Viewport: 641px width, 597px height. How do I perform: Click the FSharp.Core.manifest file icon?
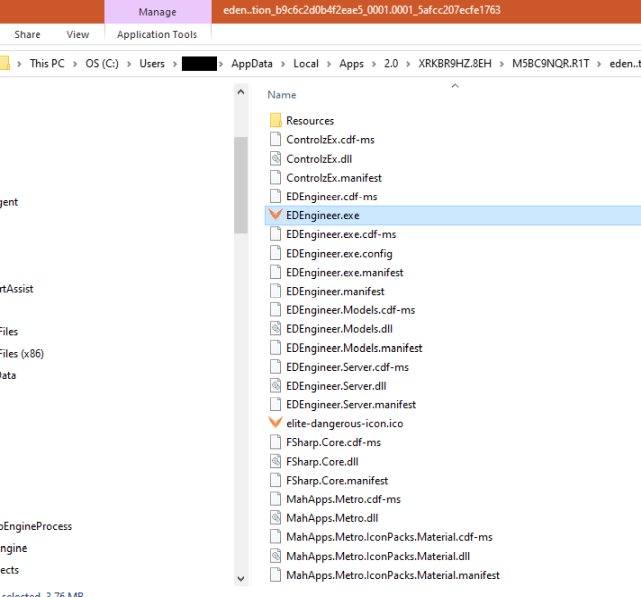pyautogui.click(x=276, y=480)
